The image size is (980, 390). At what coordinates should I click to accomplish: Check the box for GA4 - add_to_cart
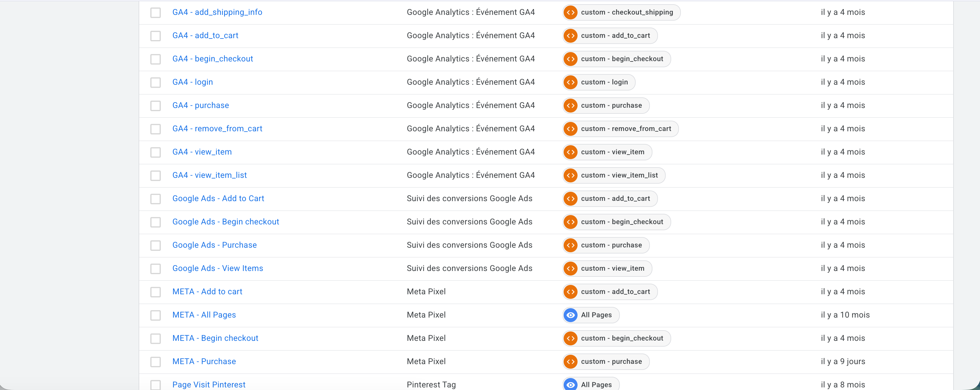(156, 36)
